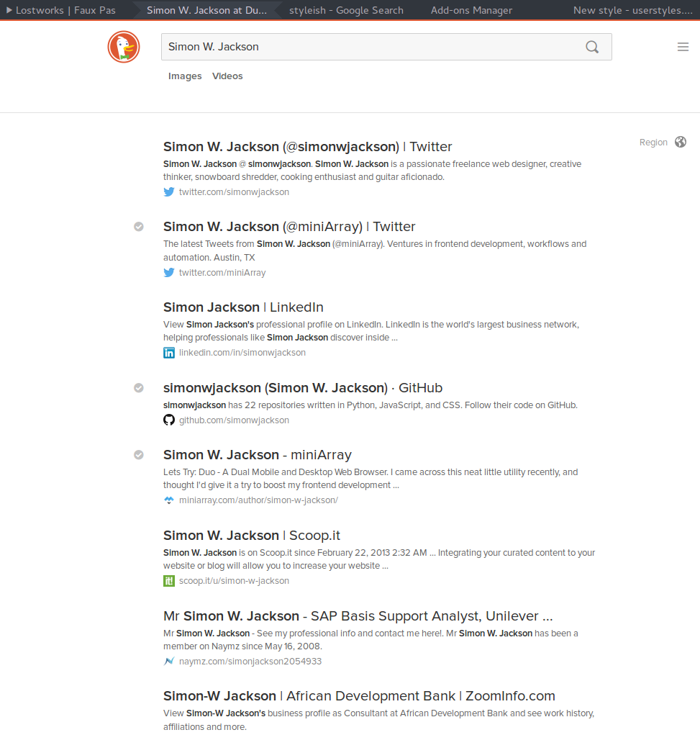Toggle the checkmark beside Simon W. Jackson - miniArray
The width and height of the screenshot is (700, 735).
click(138, 454)
